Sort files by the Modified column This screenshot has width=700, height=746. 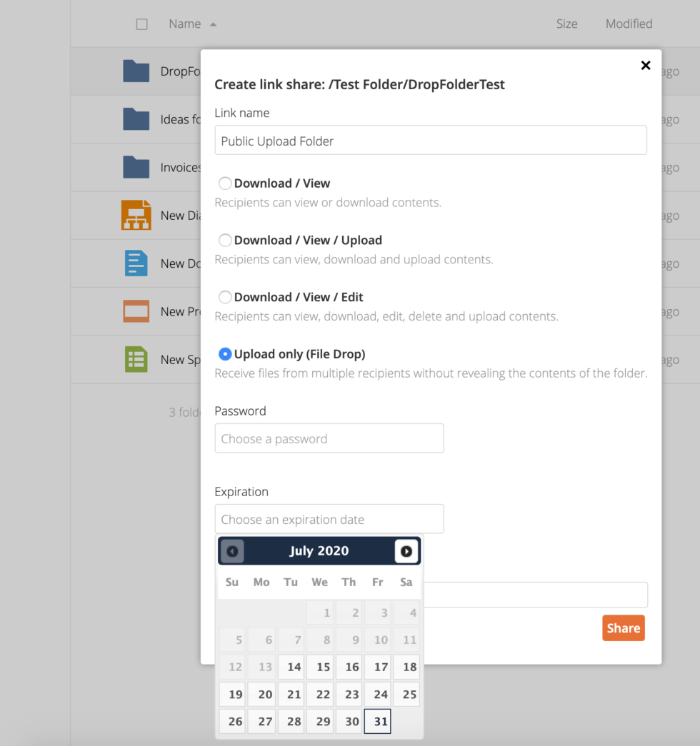point(629,24)
